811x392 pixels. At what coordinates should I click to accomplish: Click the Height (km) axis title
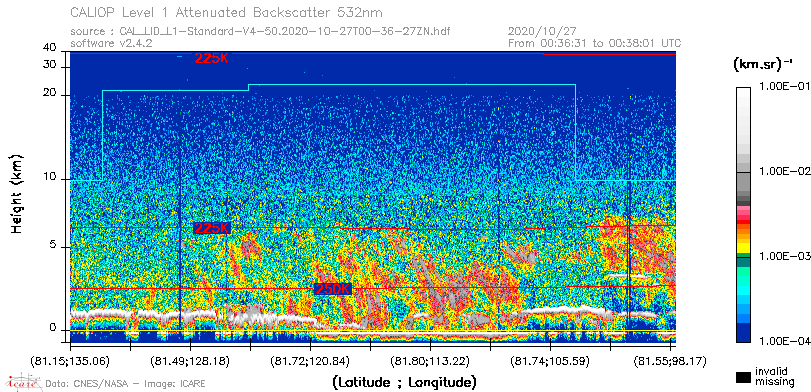click(18, 193)
